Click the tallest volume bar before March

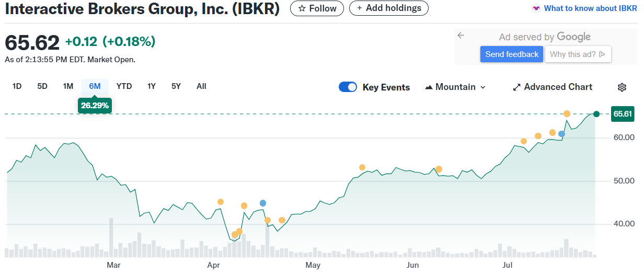click(x=111, y=237)
